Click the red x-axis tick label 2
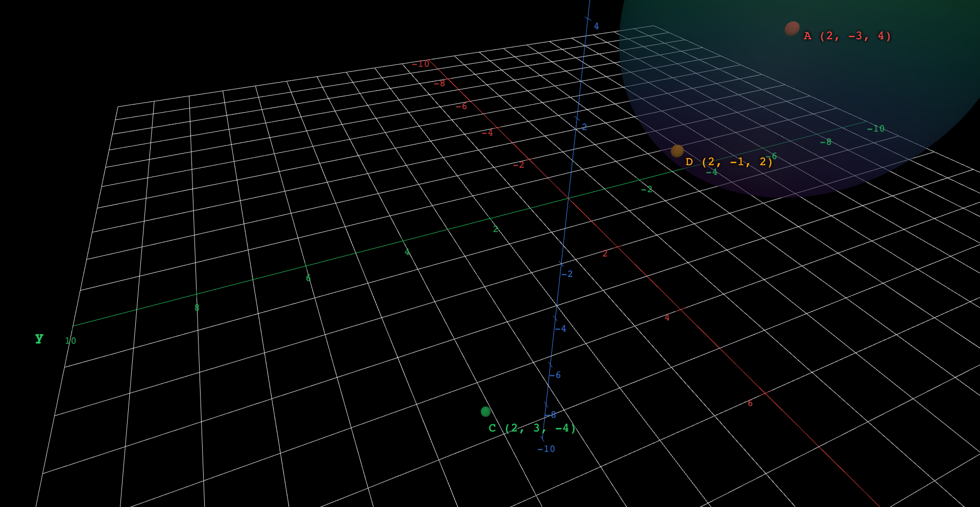This screenshot has width=980, height=507. click(605, 254)
